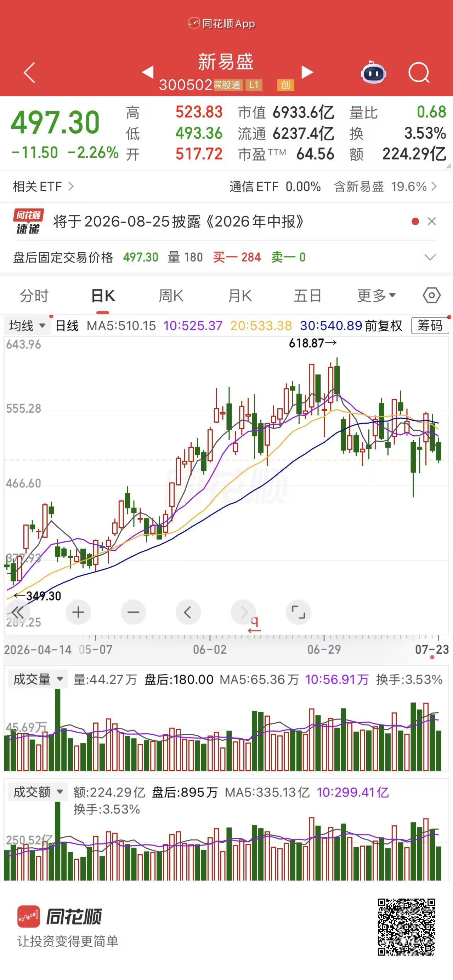Tap the 量比 0.68 value

point(431,112)
